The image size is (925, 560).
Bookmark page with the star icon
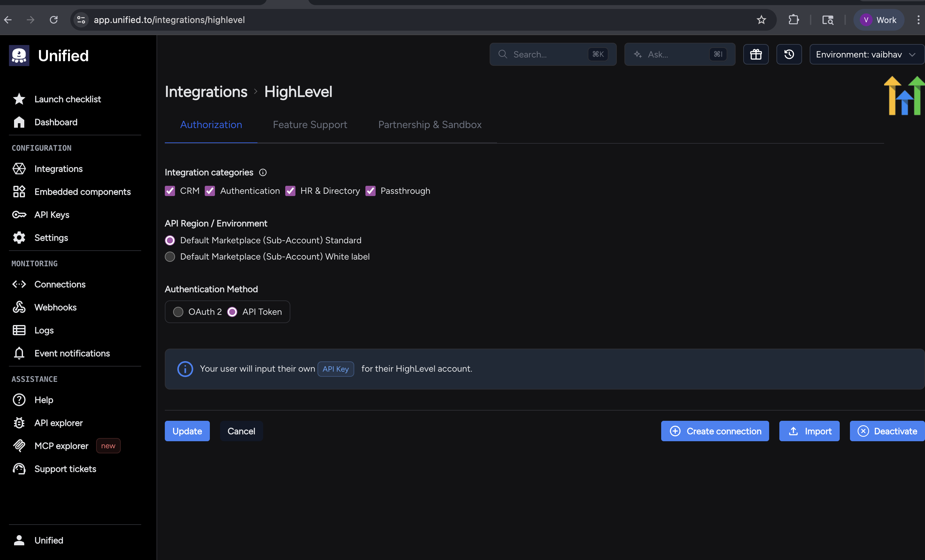(x=761, y=20)
